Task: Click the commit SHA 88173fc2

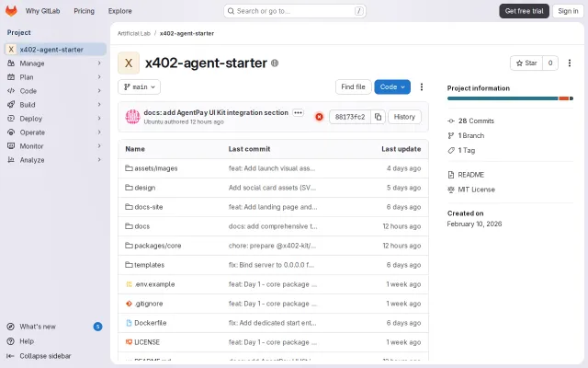Action: point(350,117)
